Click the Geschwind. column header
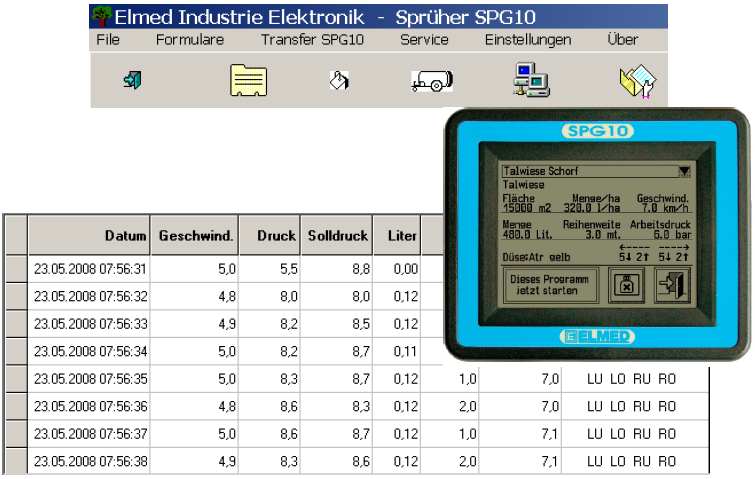 pyautogui.click(x=195, y=236)
